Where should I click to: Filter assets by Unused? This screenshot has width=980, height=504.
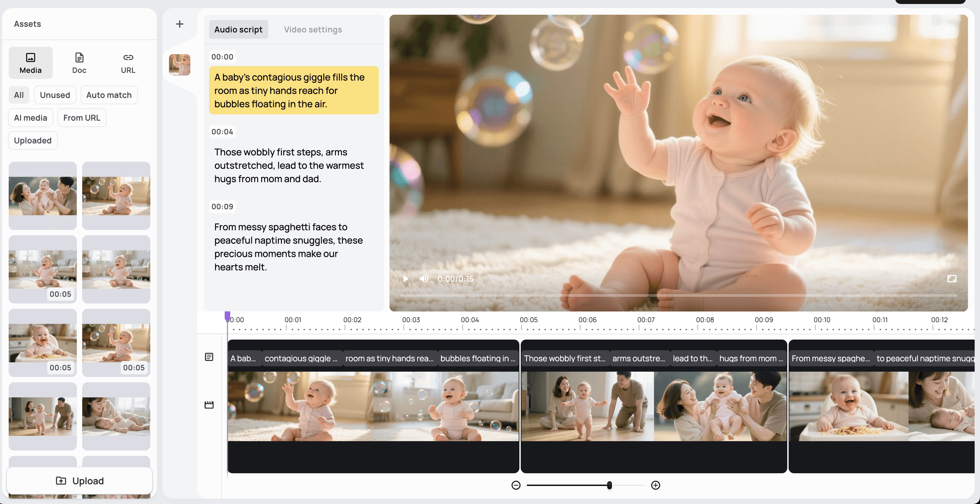point(55,95)
